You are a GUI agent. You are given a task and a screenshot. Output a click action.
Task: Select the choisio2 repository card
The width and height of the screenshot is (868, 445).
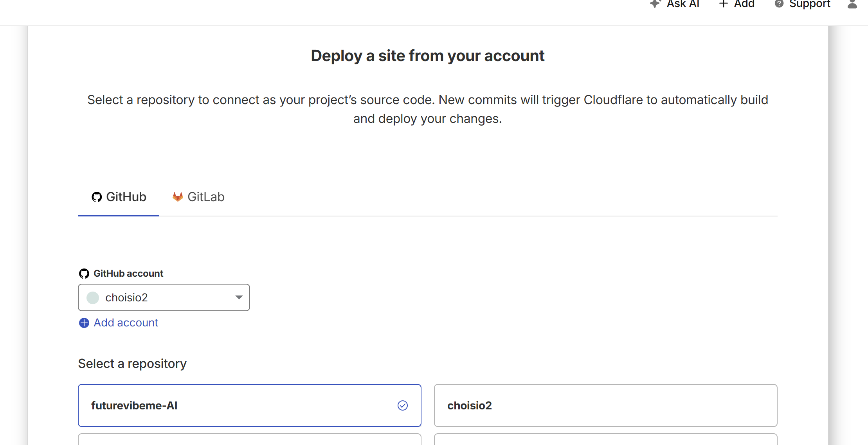605,405
